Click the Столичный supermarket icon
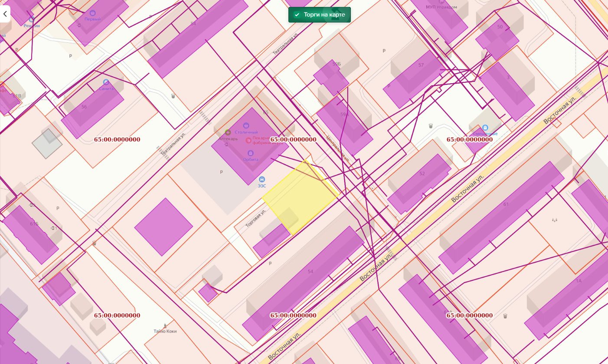 (x=246, y=126)
